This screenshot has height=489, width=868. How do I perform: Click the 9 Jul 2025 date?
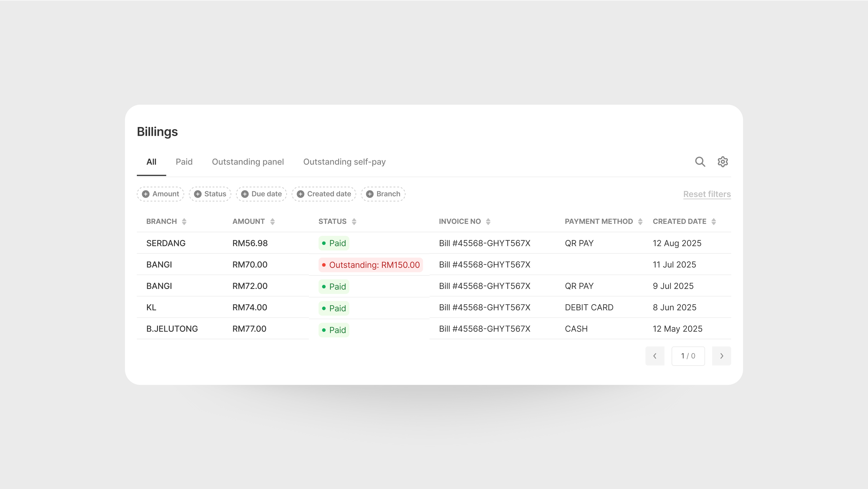tap(673, 286)
